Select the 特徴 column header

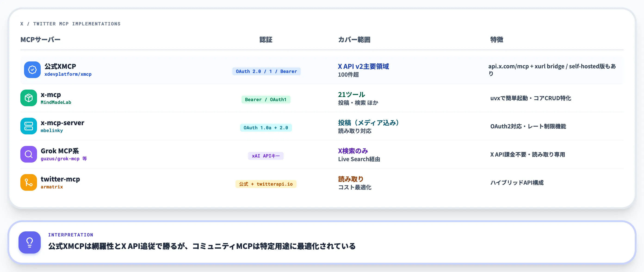click(497, 40)
